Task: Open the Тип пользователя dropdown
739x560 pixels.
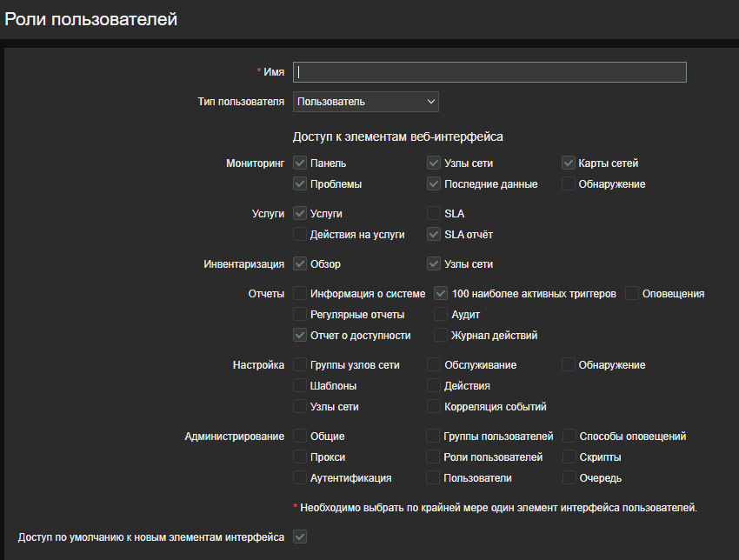Action: (366, 102)
